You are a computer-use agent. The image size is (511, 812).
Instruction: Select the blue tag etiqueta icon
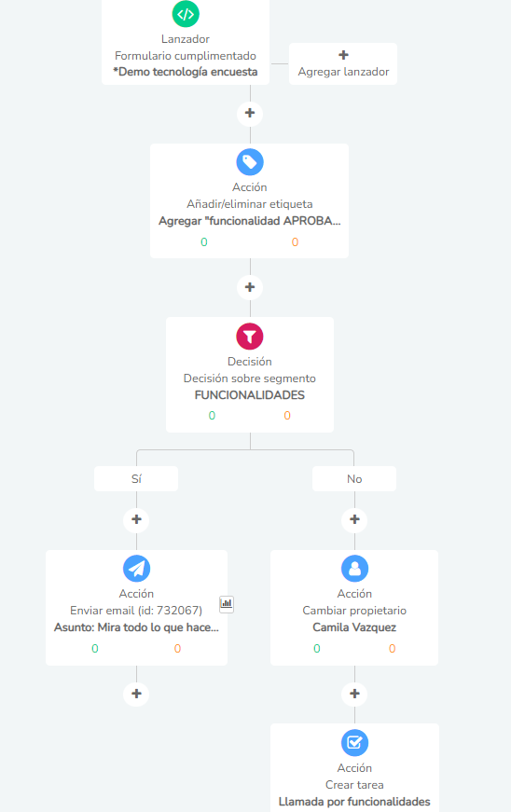point(250,162)
